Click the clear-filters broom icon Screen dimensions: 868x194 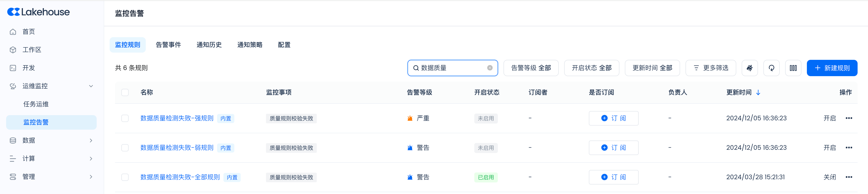[749, 68]
